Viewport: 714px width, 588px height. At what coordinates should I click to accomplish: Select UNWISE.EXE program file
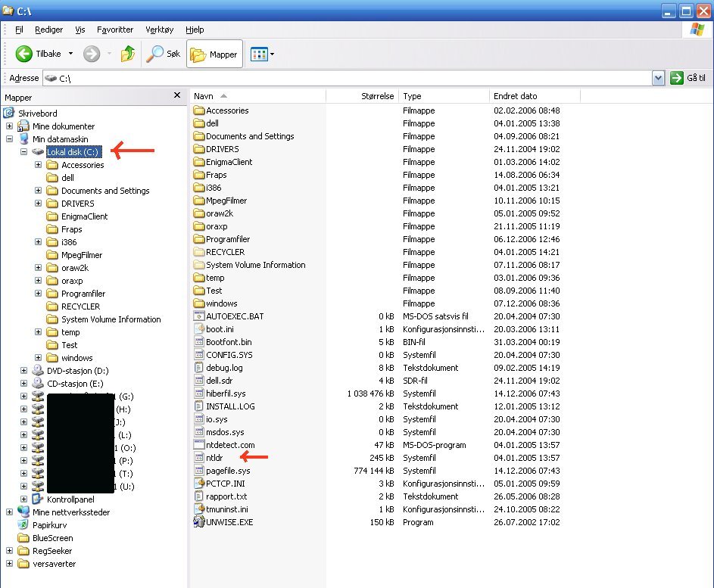pyautogui.click(x=223, y=522)
